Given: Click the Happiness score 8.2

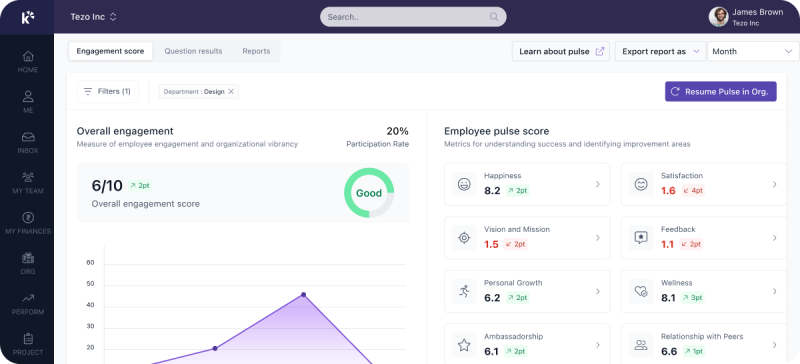Looking at the screenshot, I should (x=492, y=191).
